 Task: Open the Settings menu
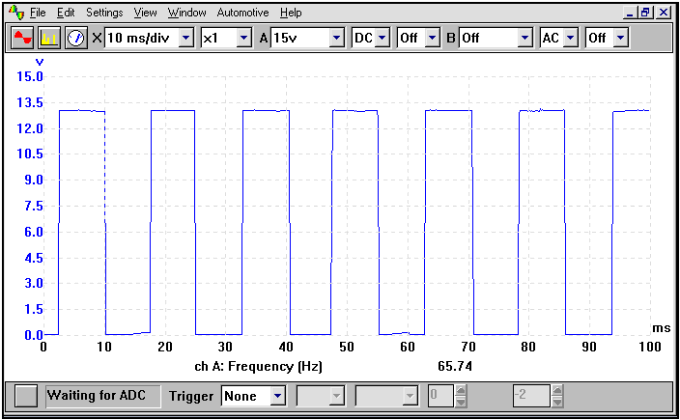pyautogui.click(x=104, y=13)
